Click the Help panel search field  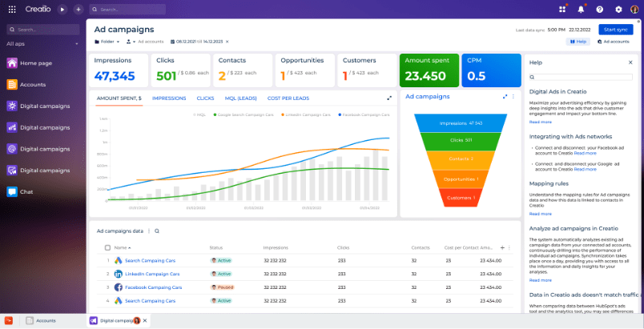(x=582, y=77)
